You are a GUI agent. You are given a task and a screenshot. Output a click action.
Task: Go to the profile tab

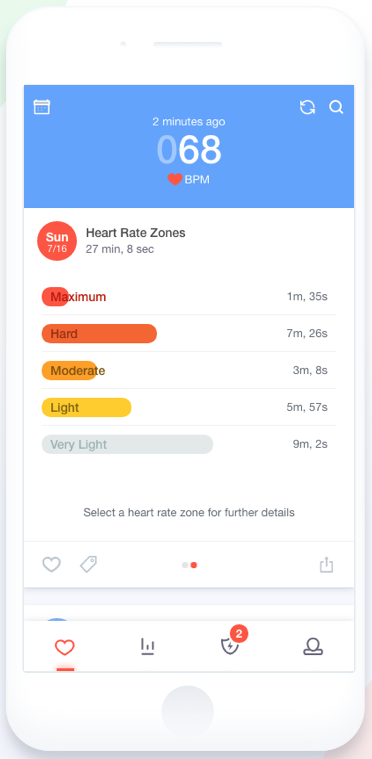[313, 647]
